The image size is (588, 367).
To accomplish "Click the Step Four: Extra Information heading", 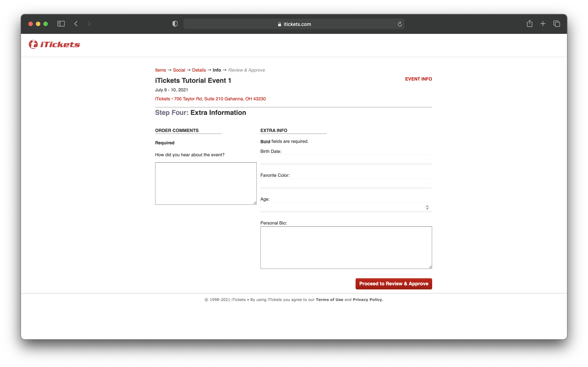I will [x=200, y=113].
